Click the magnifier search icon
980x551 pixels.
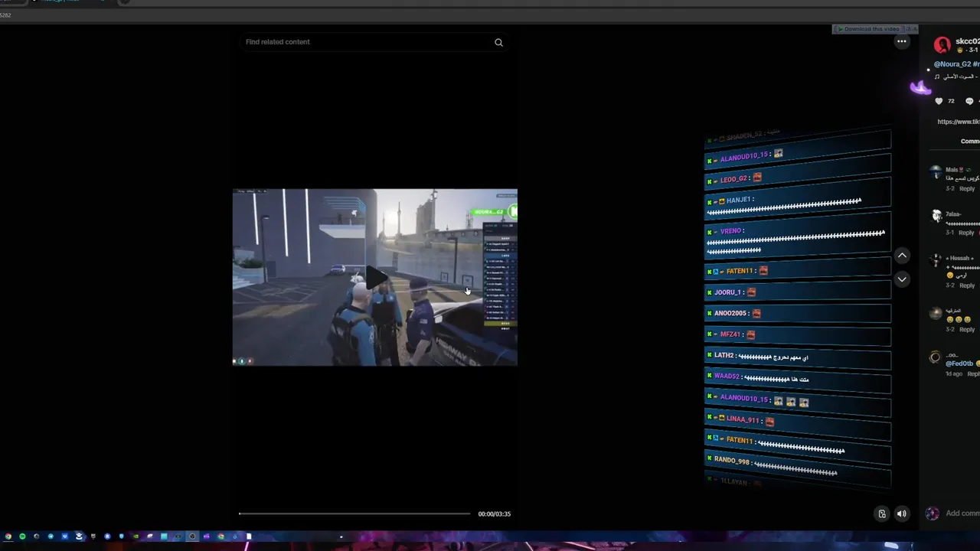point(498,43)
